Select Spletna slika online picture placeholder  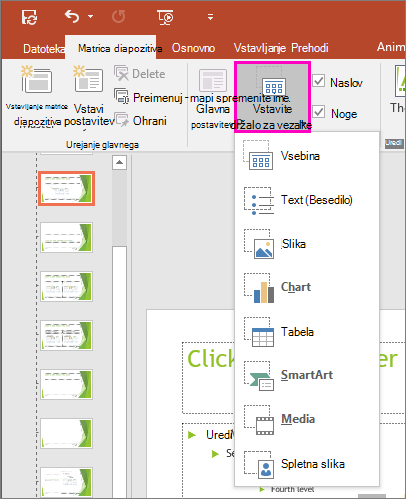(307, 464)
